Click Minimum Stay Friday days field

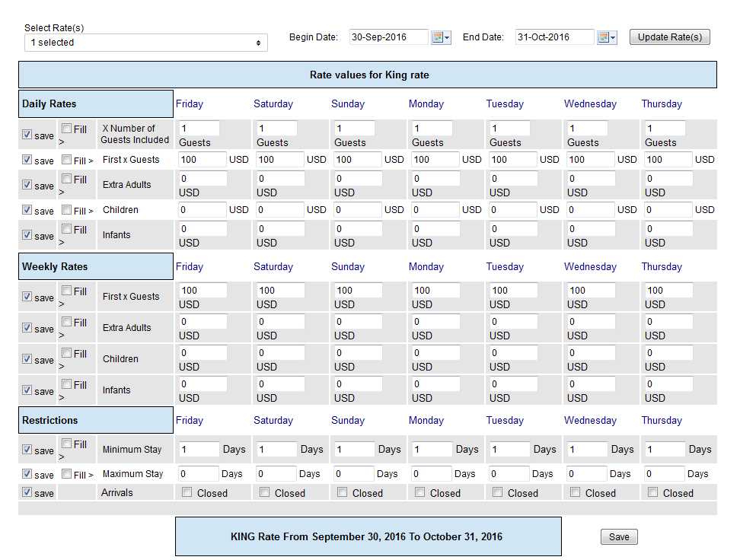199,449
